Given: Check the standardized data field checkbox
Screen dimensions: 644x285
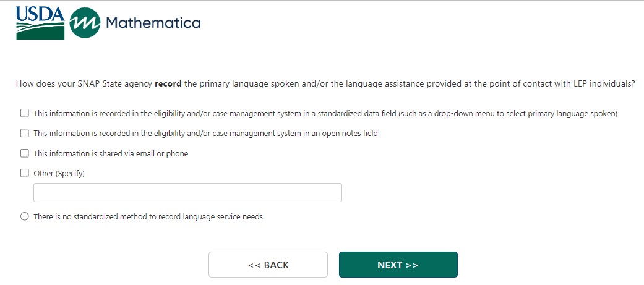Looking at the screenshot, I should tap(25, 113).
